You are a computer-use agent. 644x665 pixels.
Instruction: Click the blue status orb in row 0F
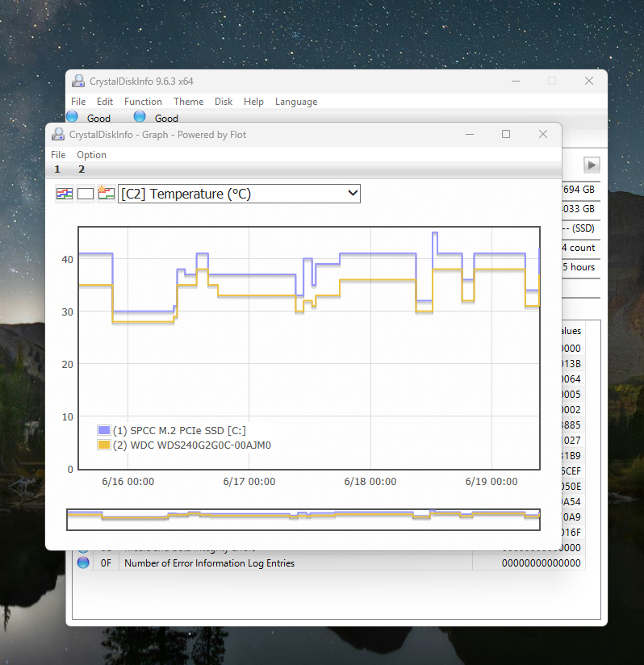pyautogui.click(x=83, y=563)
